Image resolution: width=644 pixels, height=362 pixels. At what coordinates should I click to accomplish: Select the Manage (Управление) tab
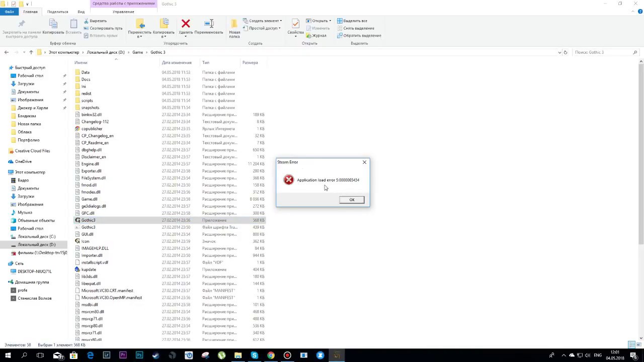pos(123,12)
